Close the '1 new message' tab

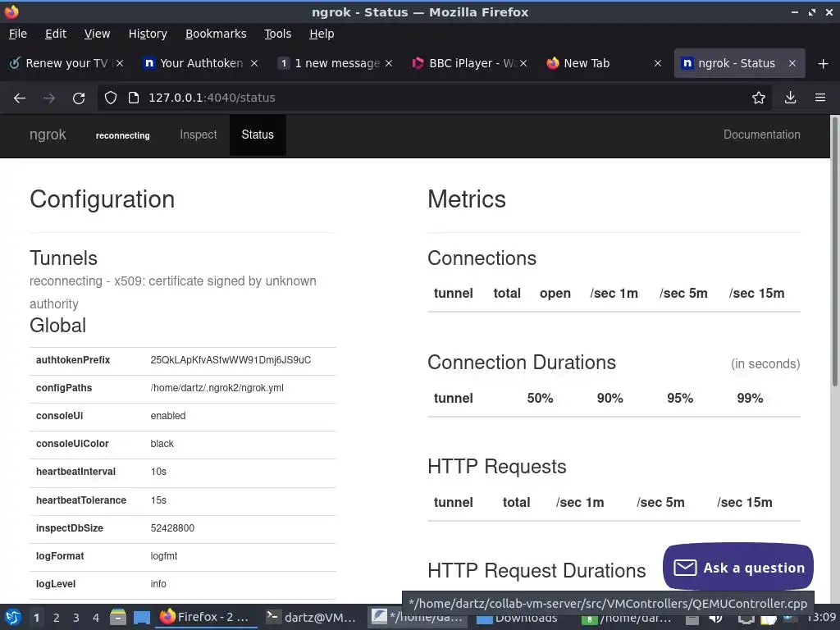pos(389,63)
